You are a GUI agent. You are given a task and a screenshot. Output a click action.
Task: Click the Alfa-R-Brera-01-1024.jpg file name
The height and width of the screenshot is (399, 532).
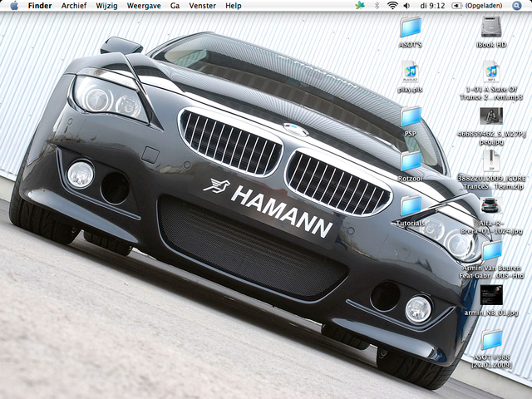point(491,227)
